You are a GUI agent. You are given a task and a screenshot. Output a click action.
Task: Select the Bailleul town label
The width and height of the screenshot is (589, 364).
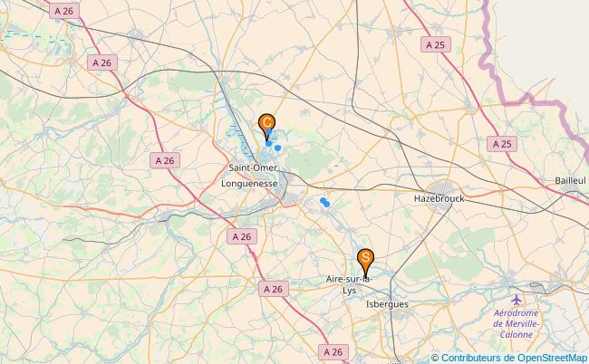570,180
